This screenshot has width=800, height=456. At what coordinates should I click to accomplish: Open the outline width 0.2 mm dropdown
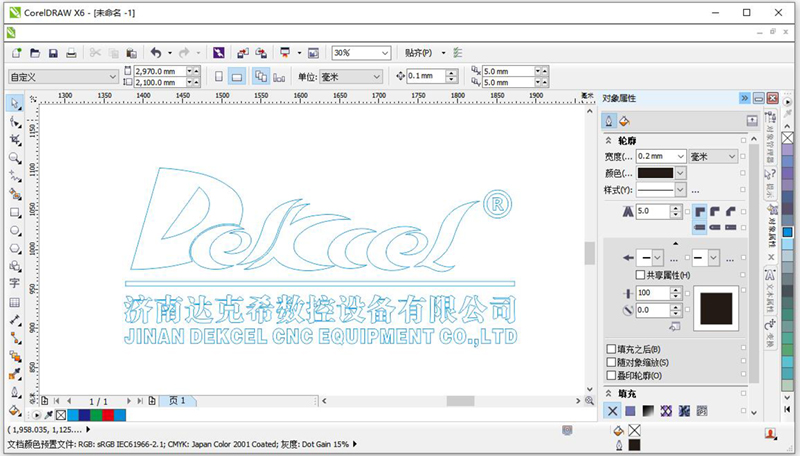click(x=681, y=156)
